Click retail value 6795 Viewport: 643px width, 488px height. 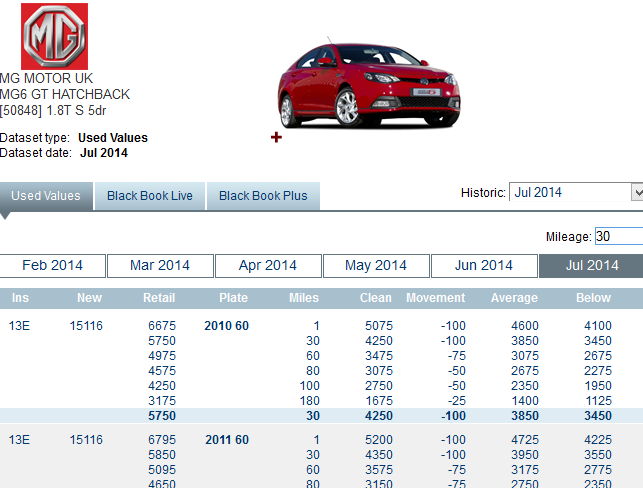(x=162, y=440)
